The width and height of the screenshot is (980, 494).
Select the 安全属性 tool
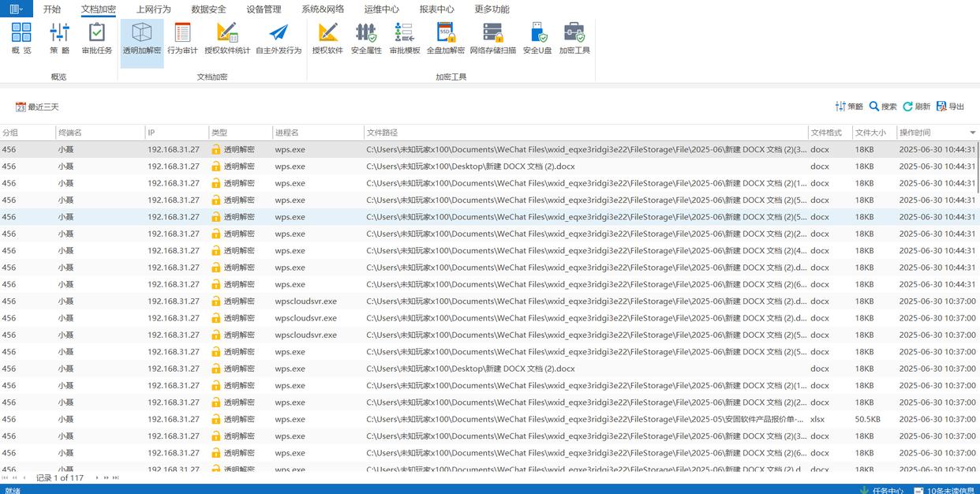click(x=366, y=39)
